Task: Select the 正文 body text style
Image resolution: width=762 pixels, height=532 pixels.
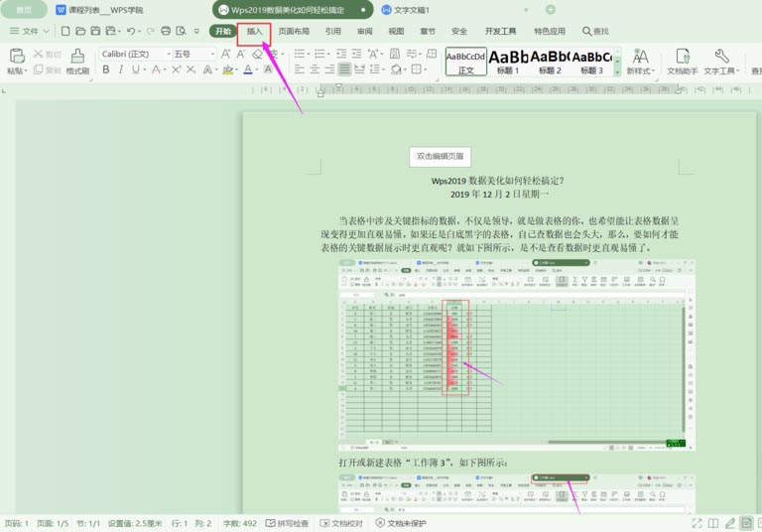Action: [466, 62]
